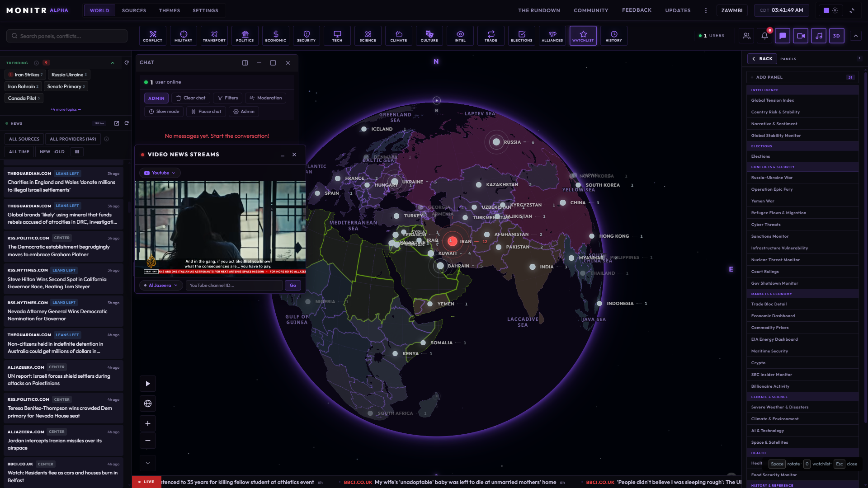Select the Climate category icon
This screenshot has height=488, width=868.
[399, 36]
